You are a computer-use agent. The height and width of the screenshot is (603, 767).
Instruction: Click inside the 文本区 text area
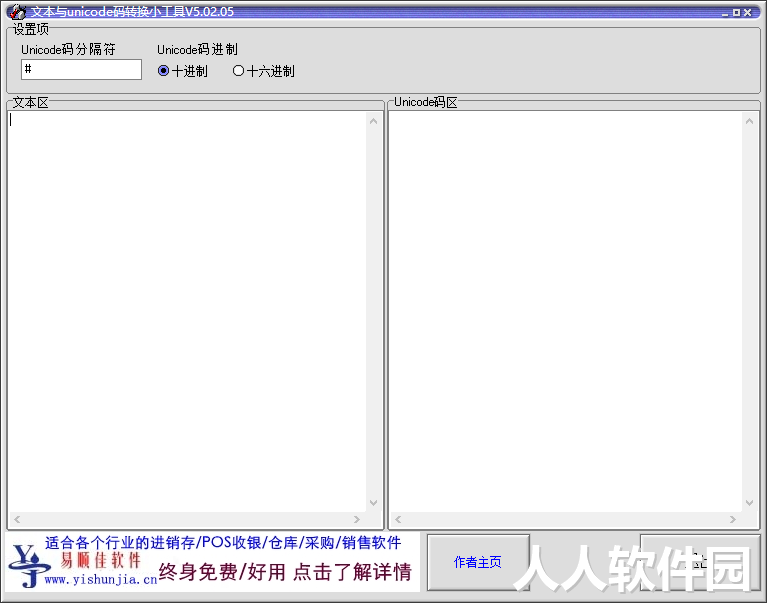tap(187, 312)
